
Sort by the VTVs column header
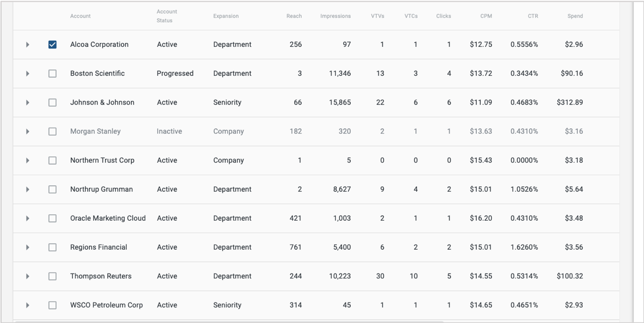pyautogui.click(x=377, y=16)
